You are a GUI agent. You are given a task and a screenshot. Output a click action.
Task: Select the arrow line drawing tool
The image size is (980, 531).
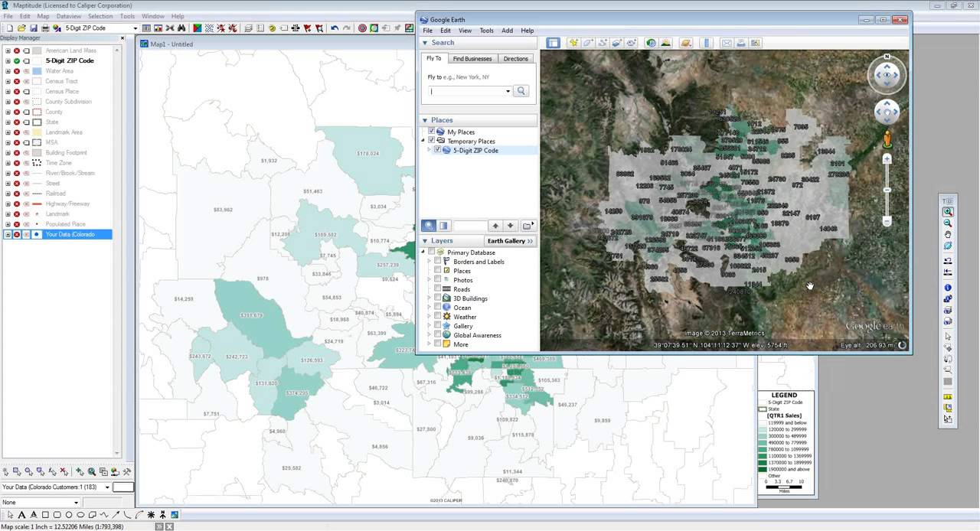116,515
